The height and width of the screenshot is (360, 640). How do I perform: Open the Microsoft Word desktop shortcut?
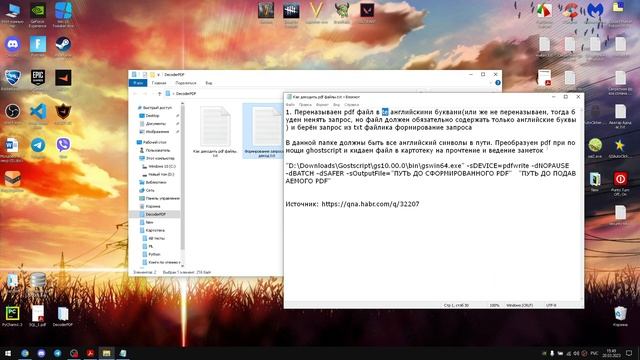click(x=12, y=145)
